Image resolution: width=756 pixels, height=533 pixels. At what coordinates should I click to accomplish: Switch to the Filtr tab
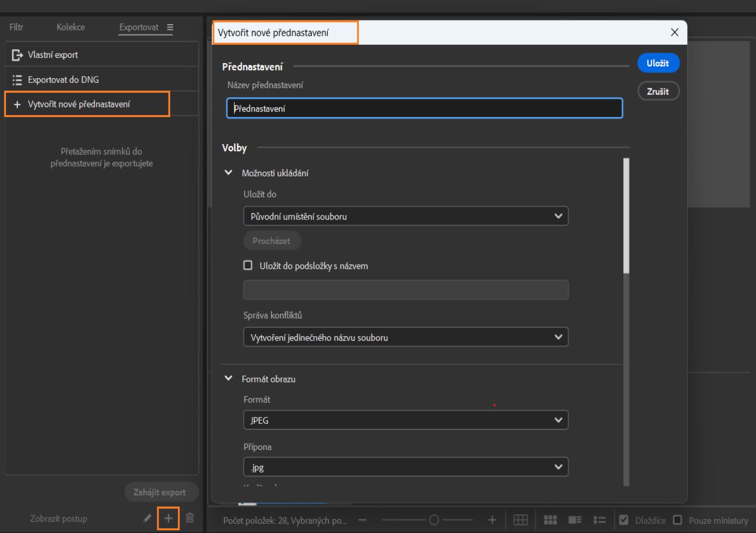[x=16, y=27]
